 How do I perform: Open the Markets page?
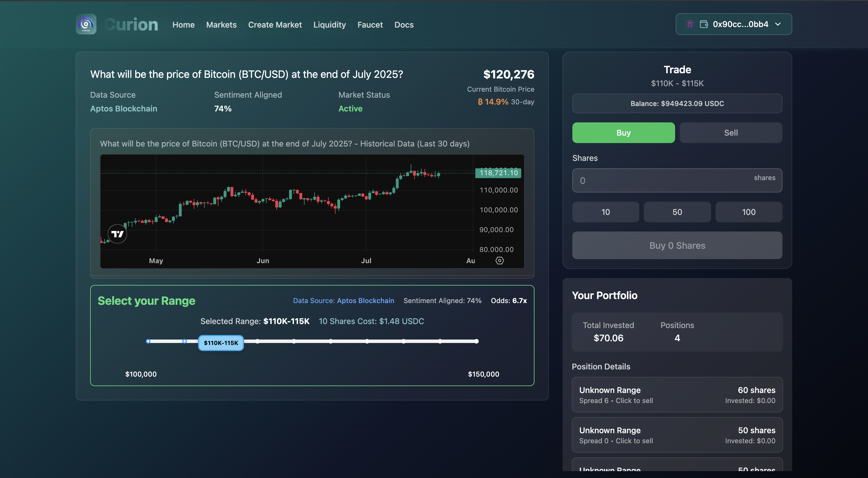[x=221, y=25]
